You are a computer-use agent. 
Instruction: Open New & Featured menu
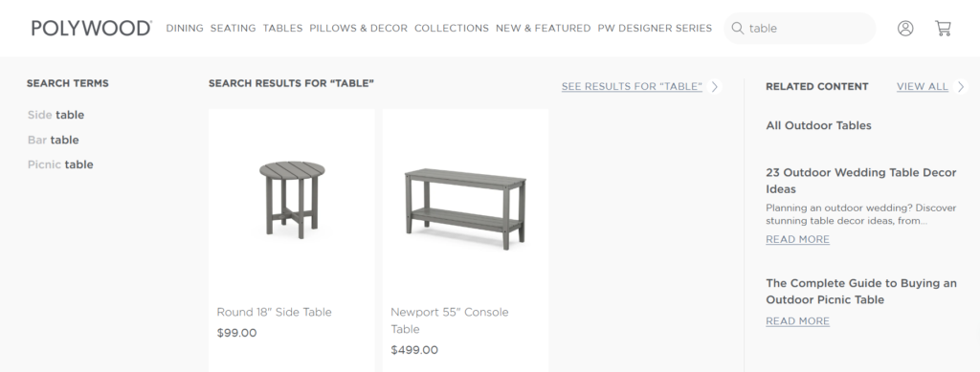544,28
